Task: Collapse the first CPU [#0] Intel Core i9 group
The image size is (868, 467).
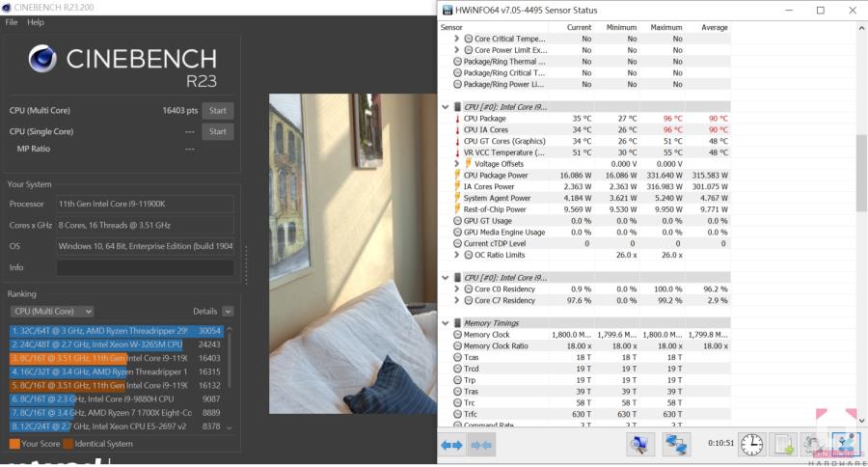Action: 445,107
